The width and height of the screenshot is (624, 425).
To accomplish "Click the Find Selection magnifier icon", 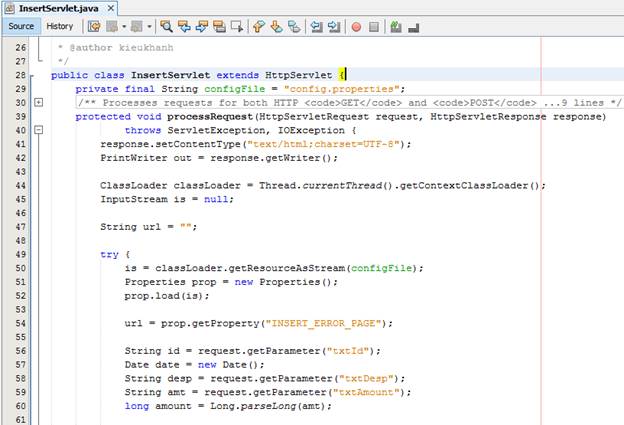I will [166, 27].
